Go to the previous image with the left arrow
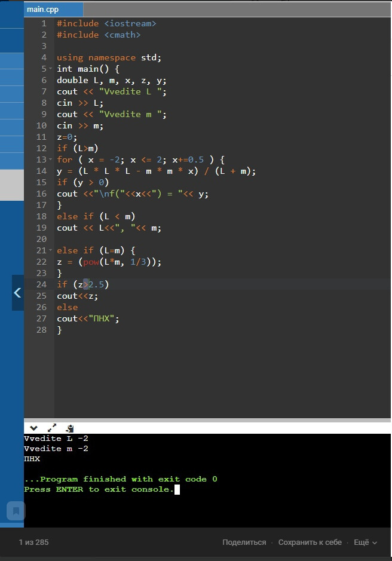This screenshot has width=392, height=561. point(17,293)
